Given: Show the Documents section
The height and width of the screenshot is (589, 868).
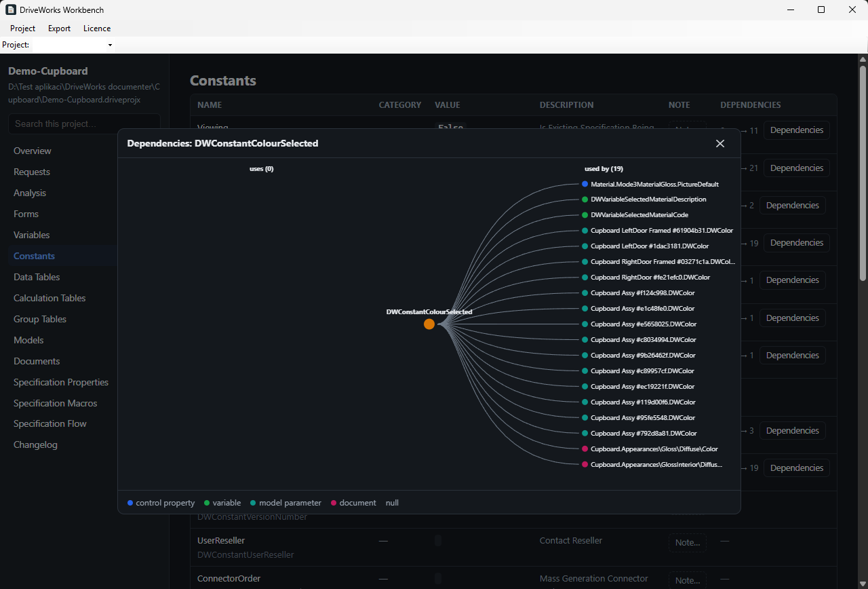Looking at the screenshot, I should coord(37,361).
